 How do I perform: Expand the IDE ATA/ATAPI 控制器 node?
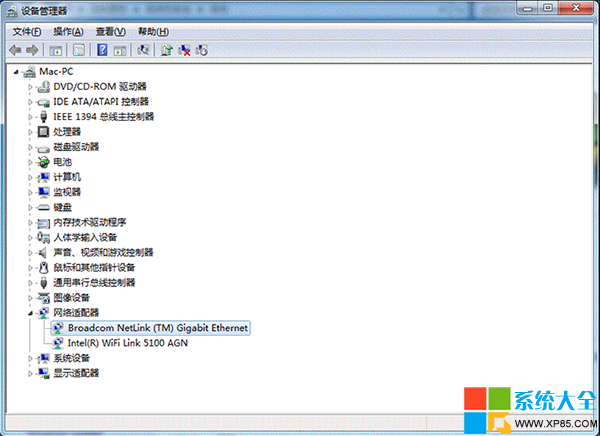point(30,102)
